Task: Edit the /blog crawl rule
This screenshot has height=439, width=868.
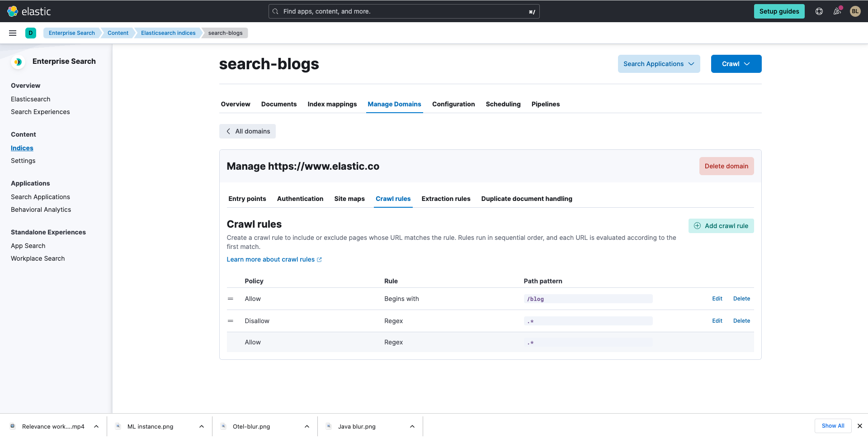Action: 717,299
